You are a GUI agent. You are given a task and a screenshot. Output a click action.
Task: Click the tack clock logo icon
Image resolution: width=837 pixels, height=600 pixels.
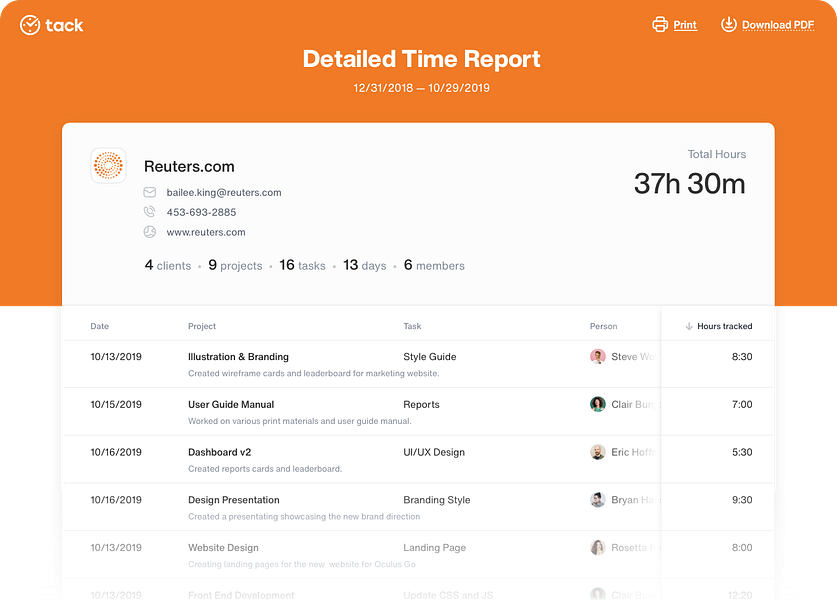point(30,25)
